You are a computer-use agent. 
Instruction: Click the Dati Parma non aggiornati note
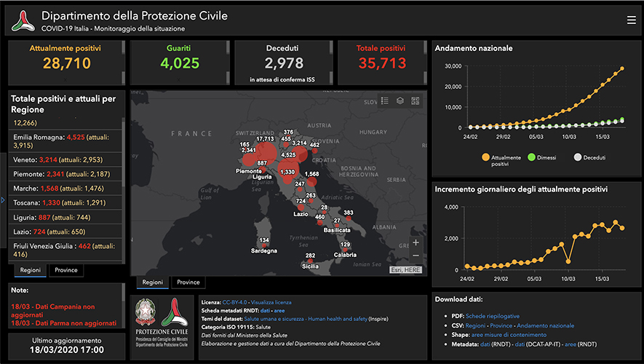pyautogui.click(x=63, y=323)
